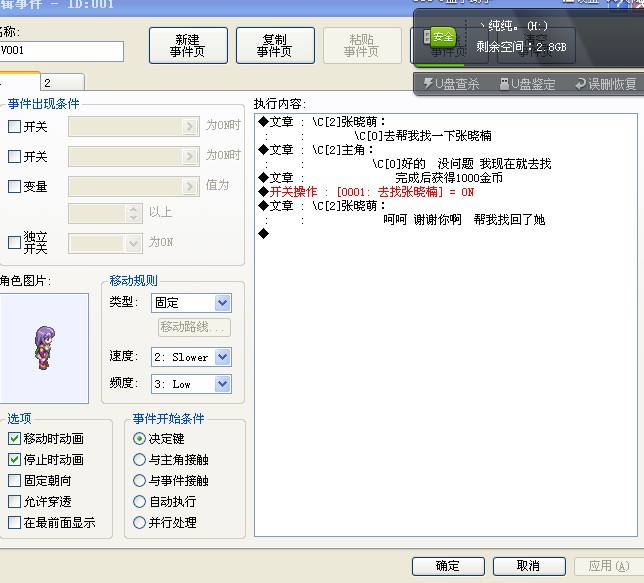Open 变量 selector arrow
This screenshot has width=644, height=583.
tap(189, 187)
